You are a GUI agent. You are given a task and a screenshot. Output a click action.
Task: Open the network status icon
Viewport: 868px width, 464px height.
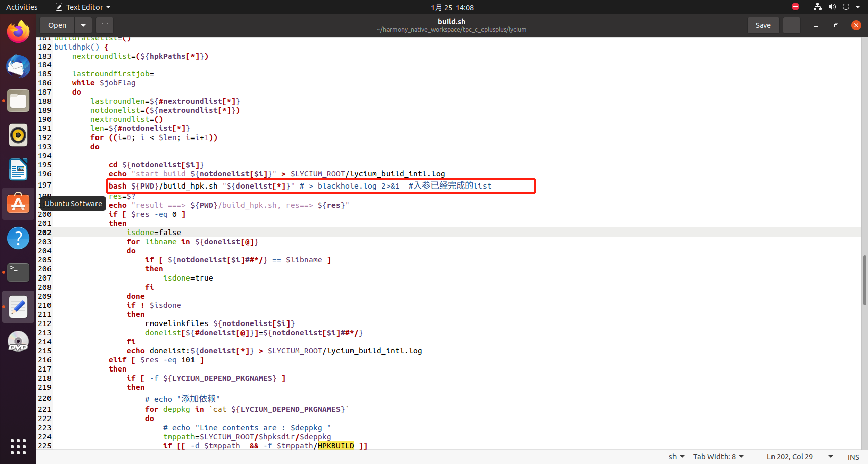click(x=817, y=7)
